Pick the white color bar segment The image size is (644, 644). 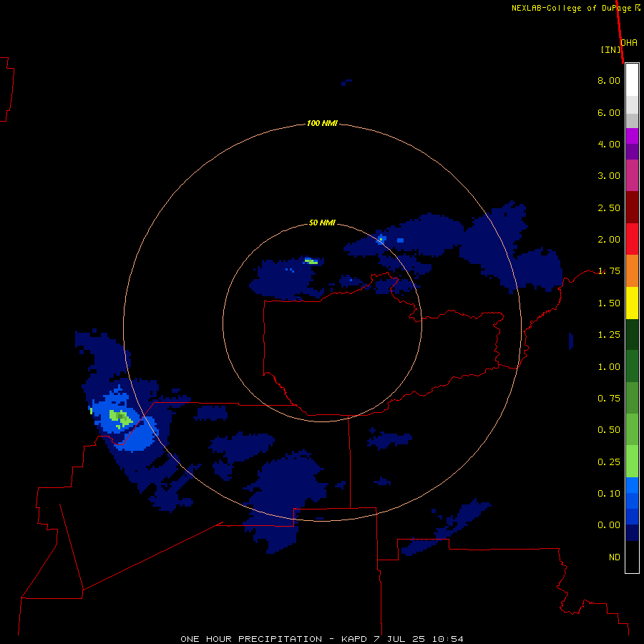[632, 80]
